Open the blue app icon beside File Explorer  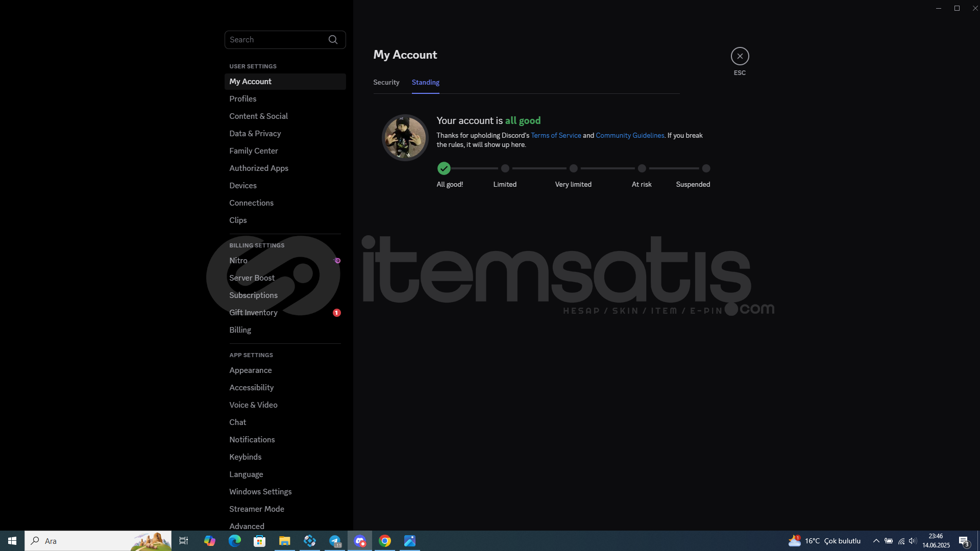coord(310,541)
